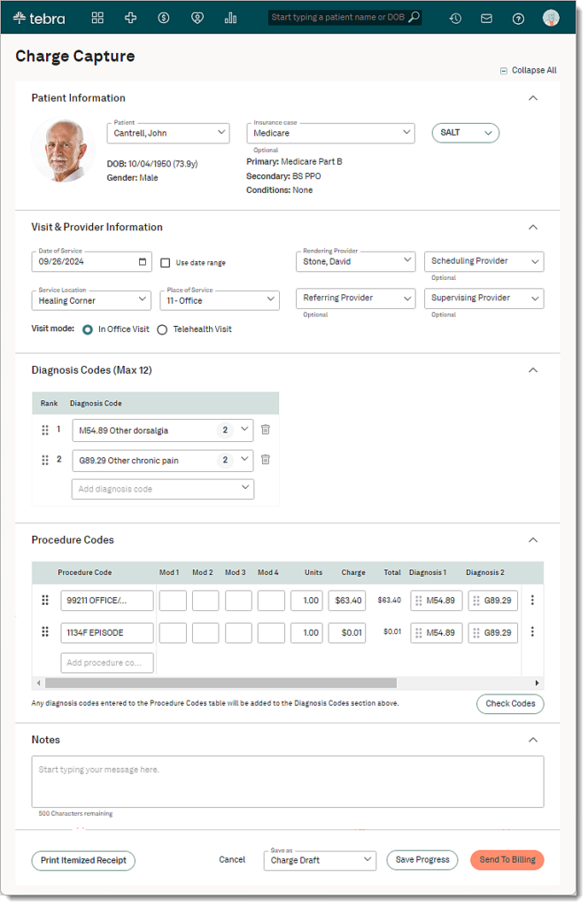Collapse the Procedure Codes section
Image resolution: width=588 pixels, height=907 pixels.
click(533, 539)
